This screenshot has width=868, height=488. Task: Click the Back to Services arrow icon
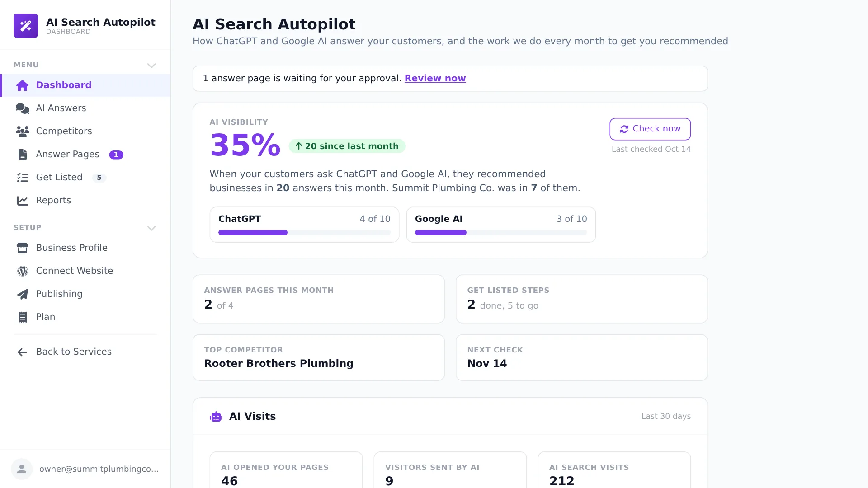22,352
